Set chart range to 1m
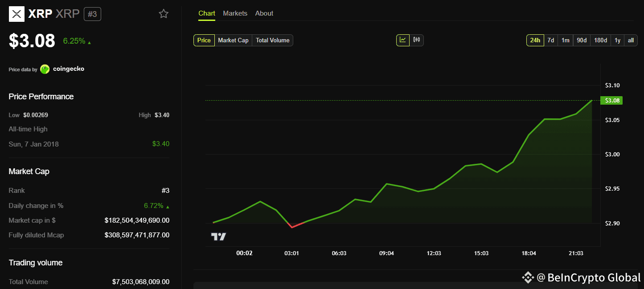 (x=565, y=40)
